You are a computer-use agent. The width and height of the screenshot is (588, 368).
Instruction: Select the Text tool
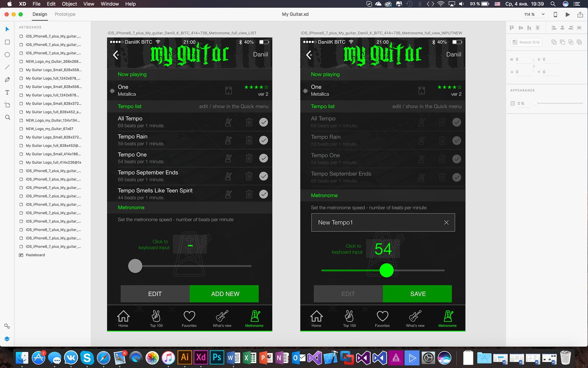tap(7, 92)
